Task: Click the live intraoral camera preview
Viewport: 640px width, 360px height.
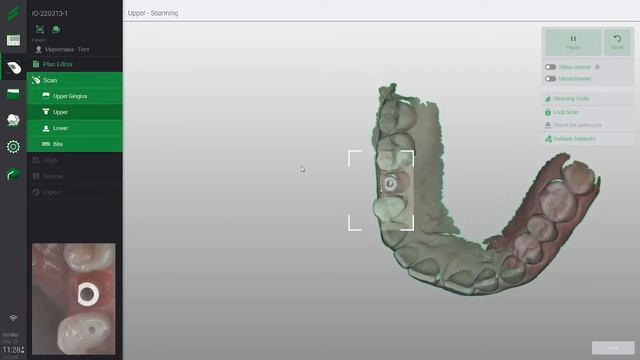Action: 74,299
